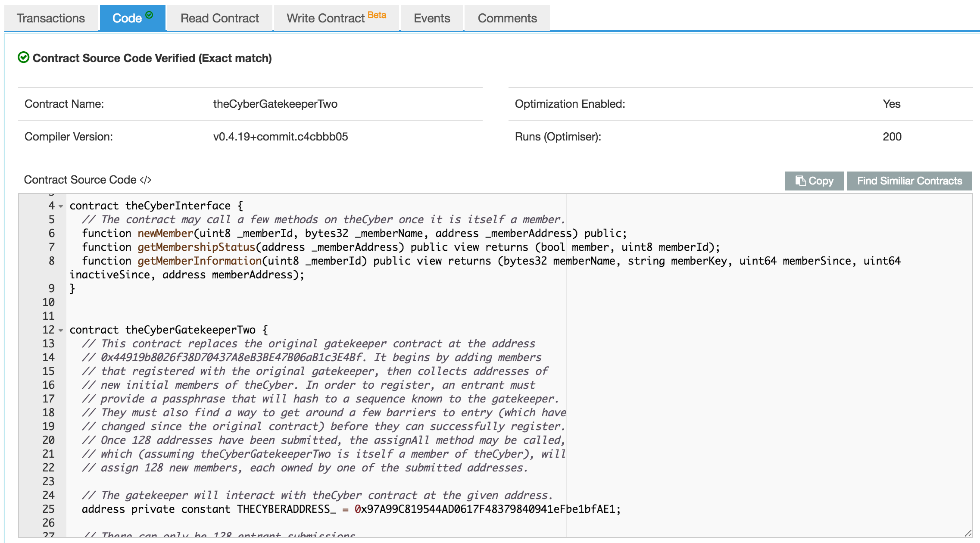Click the THECYBERADDRESS_ constant address value

pyautogui.click(x=484, y=509)
